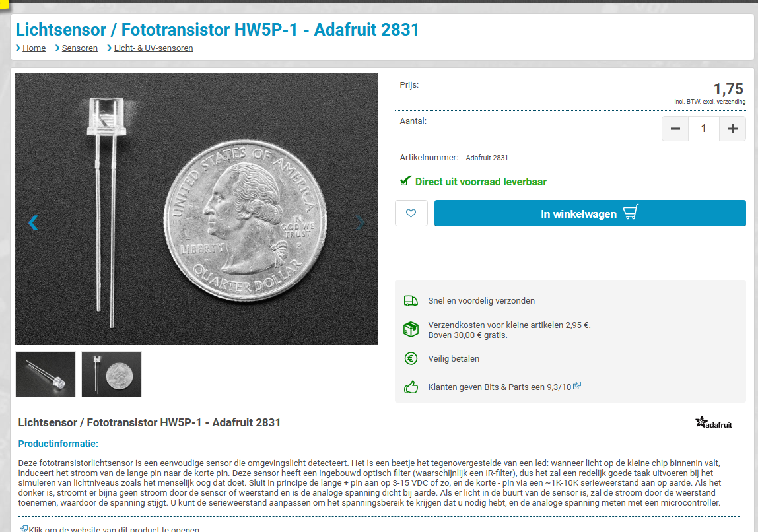Screen dimensions: 758x532
Task: Show previous product image with left arrow
Action: (33, 223)
